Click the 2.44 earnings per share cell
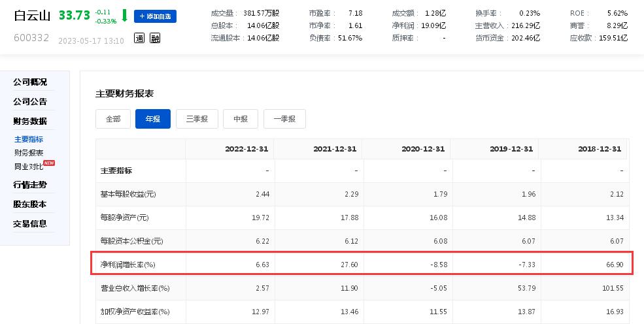This screenshot has width=644, height=324. point(262,194)
